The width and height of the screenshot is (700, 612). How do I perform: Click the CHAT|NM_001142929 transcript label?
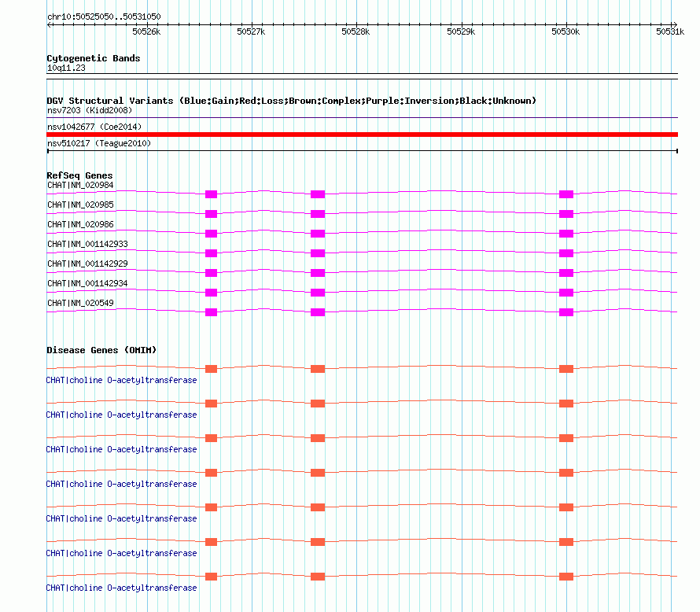[x=87, y=264]
